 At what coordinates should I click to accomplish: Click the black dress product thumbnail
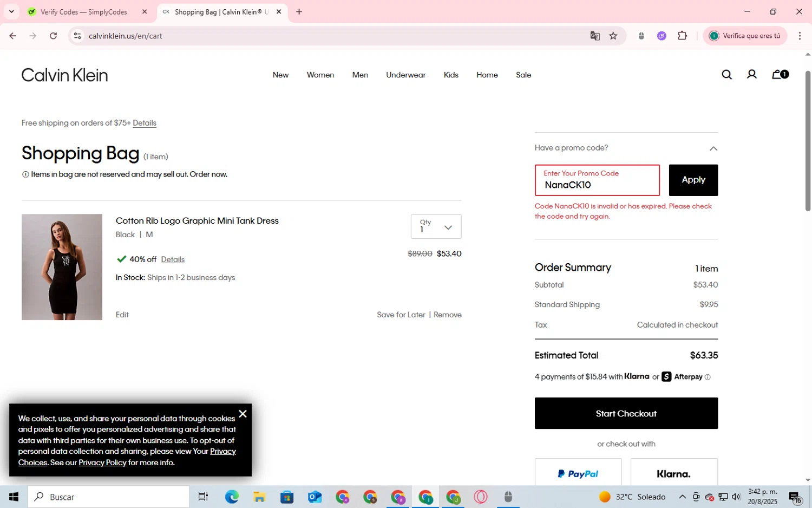coord(62,267)
